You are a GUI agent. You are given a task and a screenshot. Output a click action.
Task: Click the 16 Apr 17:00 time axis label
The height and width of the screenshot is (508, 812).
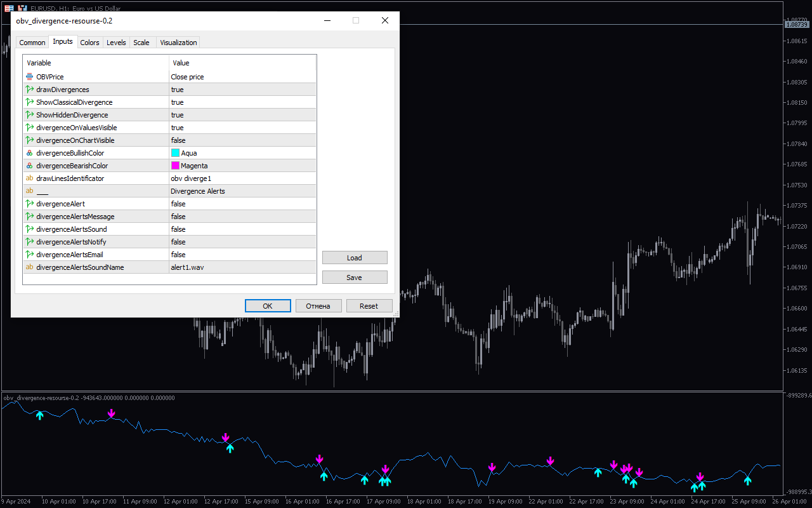[x=343, y=502]
